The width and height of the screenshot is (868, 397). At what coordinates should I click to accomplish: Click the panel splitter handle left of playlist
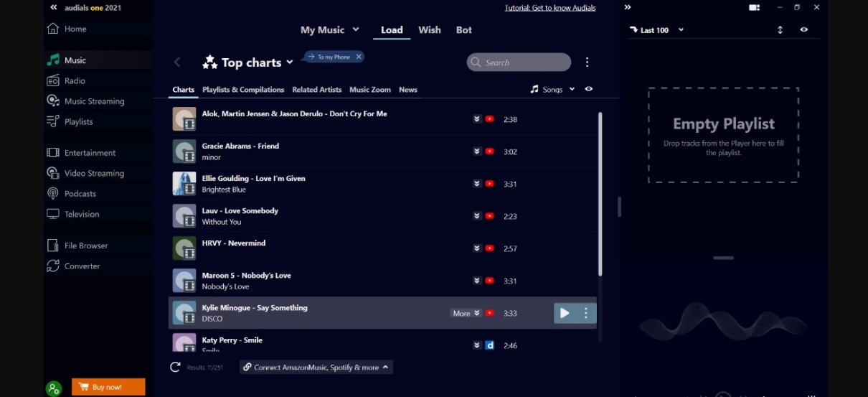tap(619, 207)
